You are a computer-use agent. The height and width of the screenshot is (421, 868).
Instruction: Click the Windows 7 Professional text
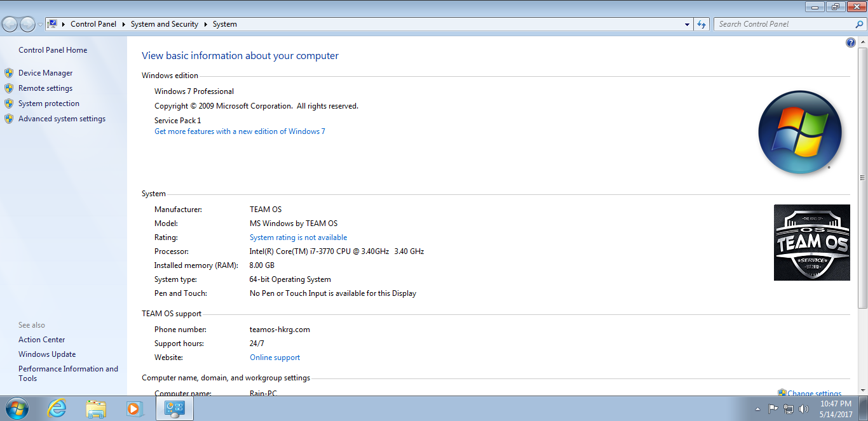coord(194,91)
